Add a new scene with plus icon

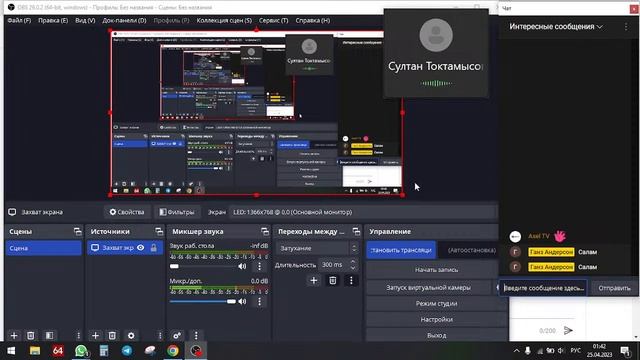point(14,336)
